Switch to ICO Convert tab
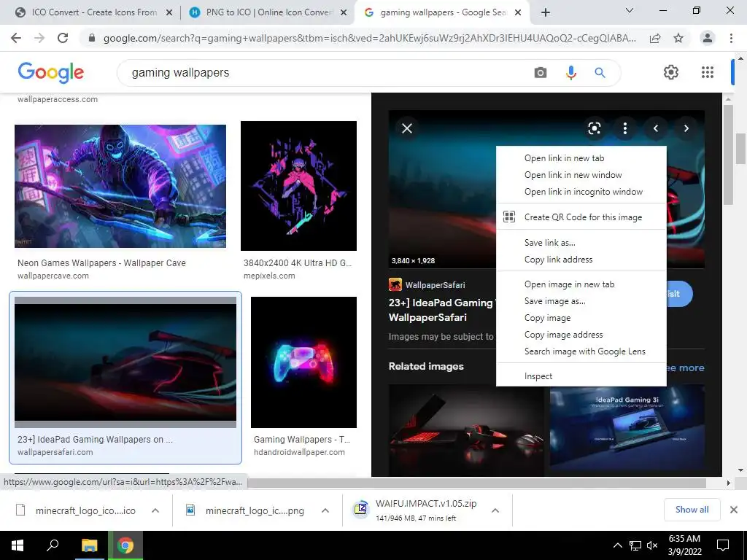 [x=94, y=12]
